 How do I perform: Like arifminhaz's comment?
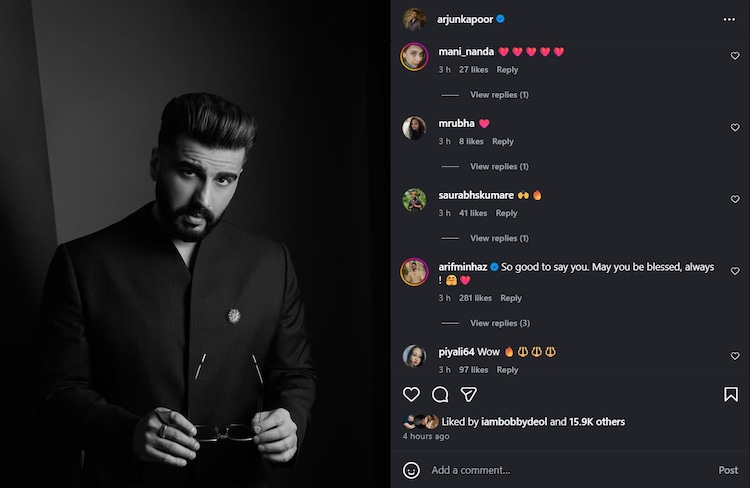(x=735, y=271)
